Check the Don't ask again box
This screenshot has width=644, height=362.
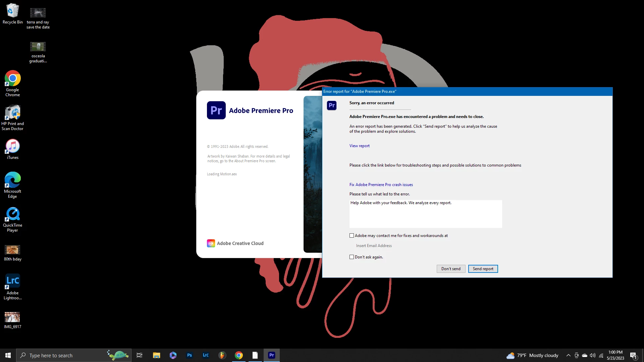(x=352, y=257)
